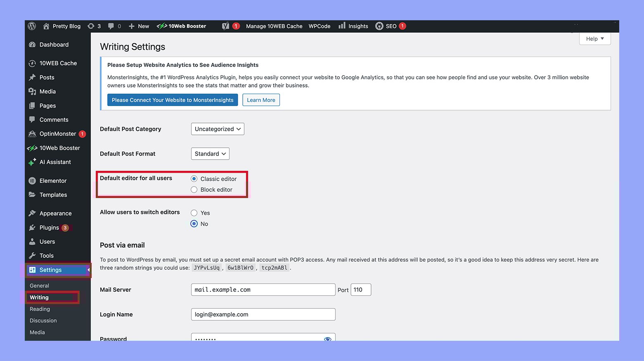The image size is (644, 361).
Task: Open the 10Web Booster toolbar icon
Action: coord(161,26)
